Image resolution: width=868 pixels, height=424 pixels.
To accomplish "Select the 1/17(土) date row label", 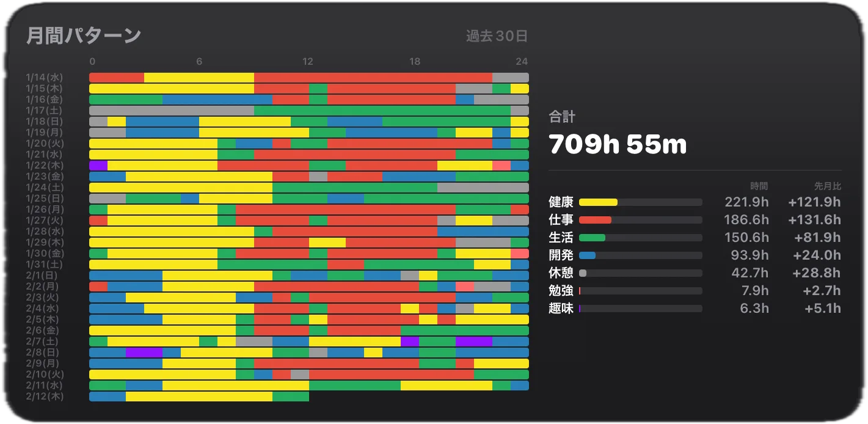I will [45, 111].
